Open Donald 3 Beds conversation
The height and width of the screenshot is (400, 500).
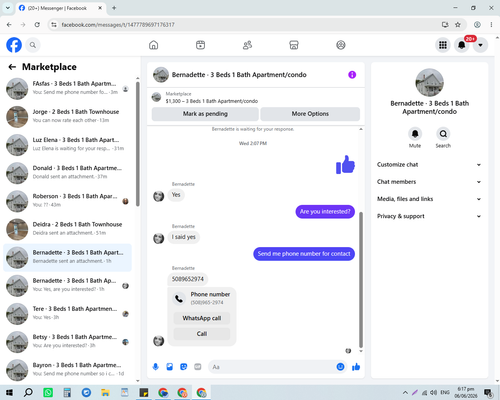click(67, 173)
